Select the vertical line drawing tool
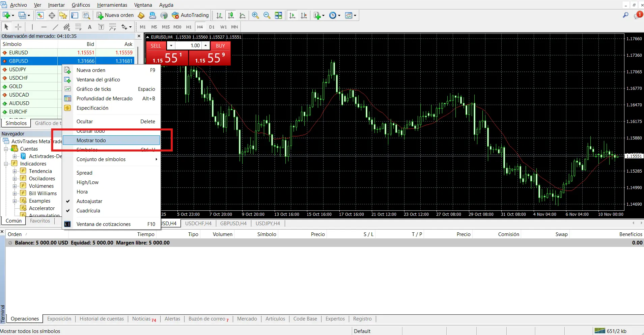This screenshot has width=644, height=335. click(32, 27)
